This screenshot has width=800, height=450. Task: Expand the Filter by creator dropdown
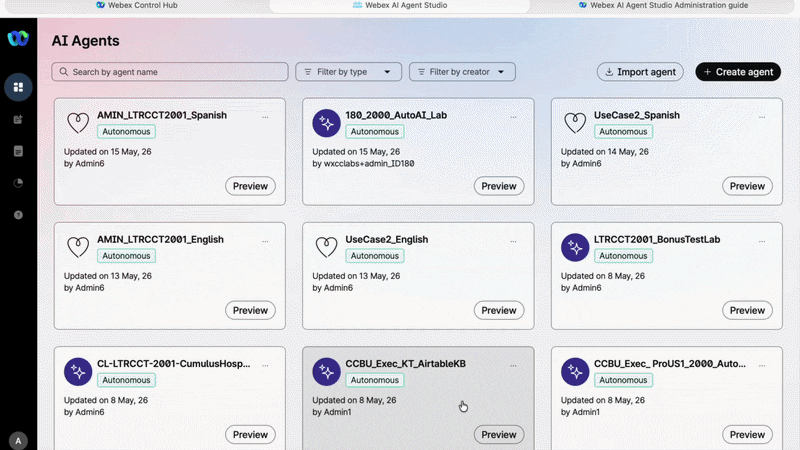click(462, 72)
